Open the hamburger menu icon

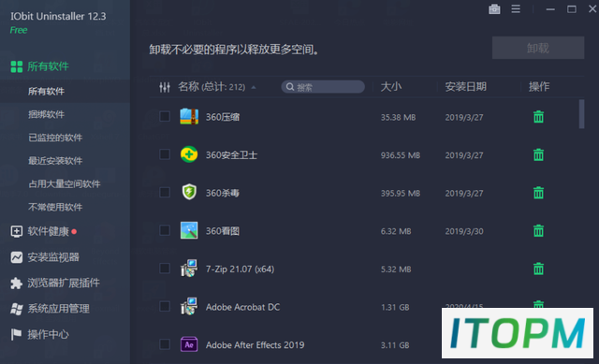click(516, 8)
